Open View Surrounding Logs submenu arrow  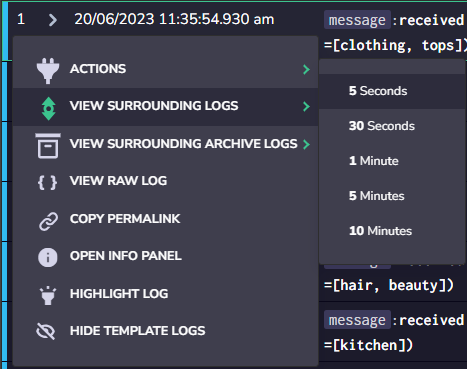(306, 106)
